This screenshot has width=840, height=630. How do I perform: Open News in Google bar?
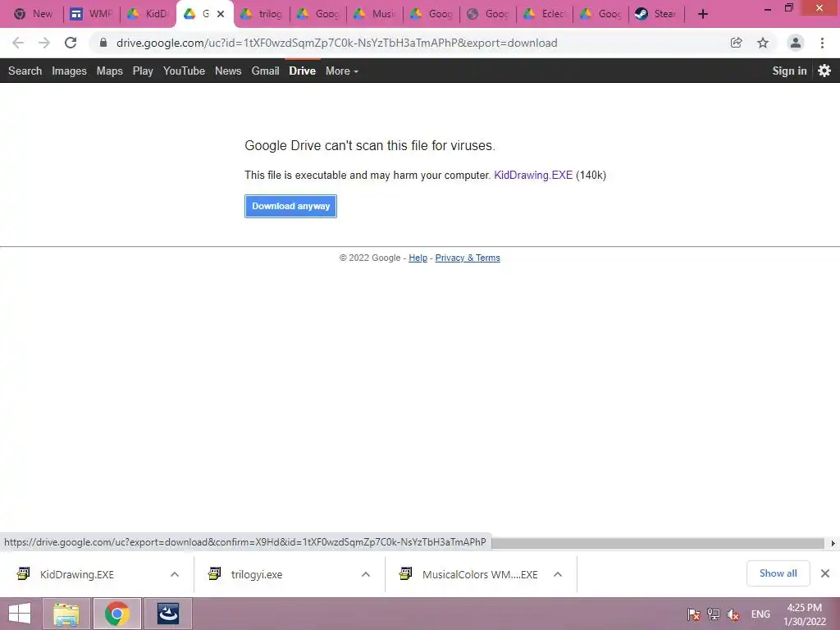228,71
